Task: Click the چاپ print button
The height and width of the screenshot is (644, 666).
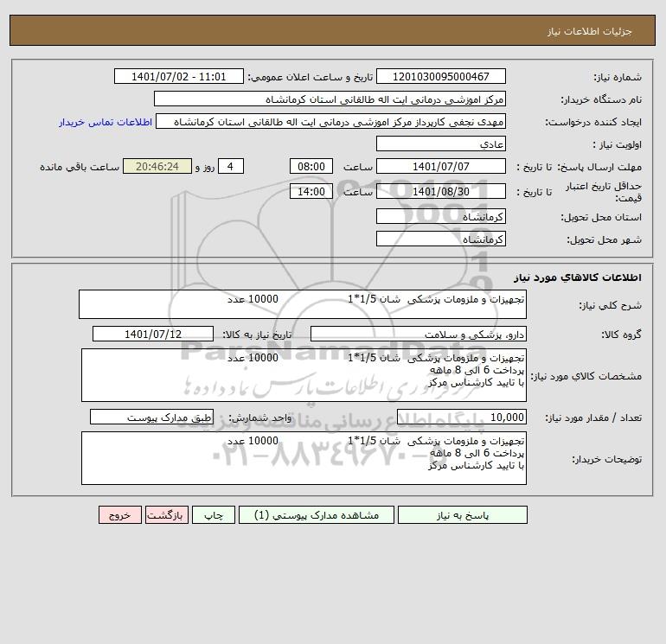Action: (214, 515)
